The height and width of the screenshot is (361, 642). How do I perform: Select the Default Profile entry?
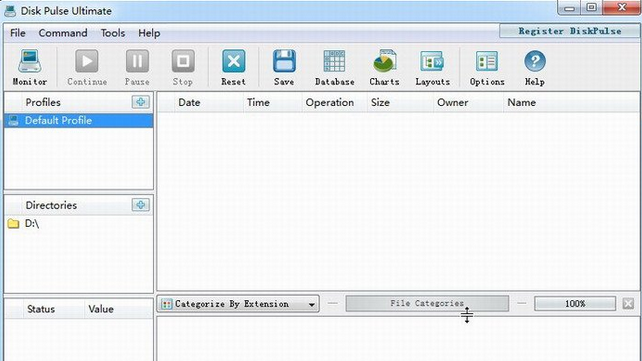point(79,120)
